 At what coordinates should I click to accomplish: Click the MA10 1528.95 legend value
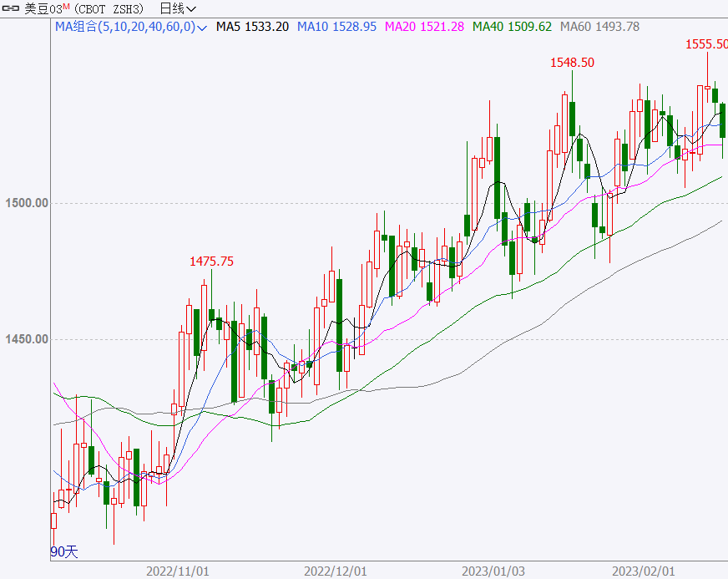coord(336,27)
